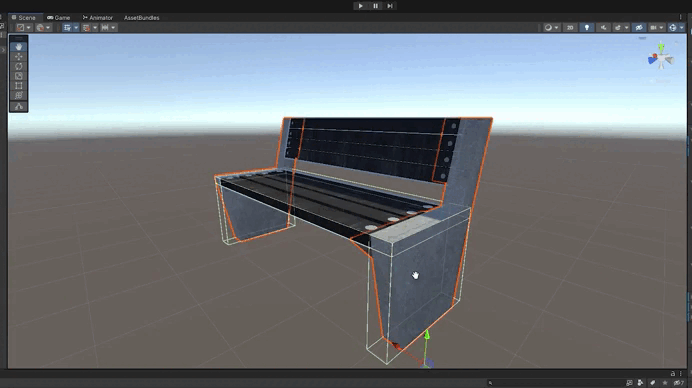Viewport: 692px width, 388px height.
Task: Open the draw mode shading dropdown
Action: 551,27
